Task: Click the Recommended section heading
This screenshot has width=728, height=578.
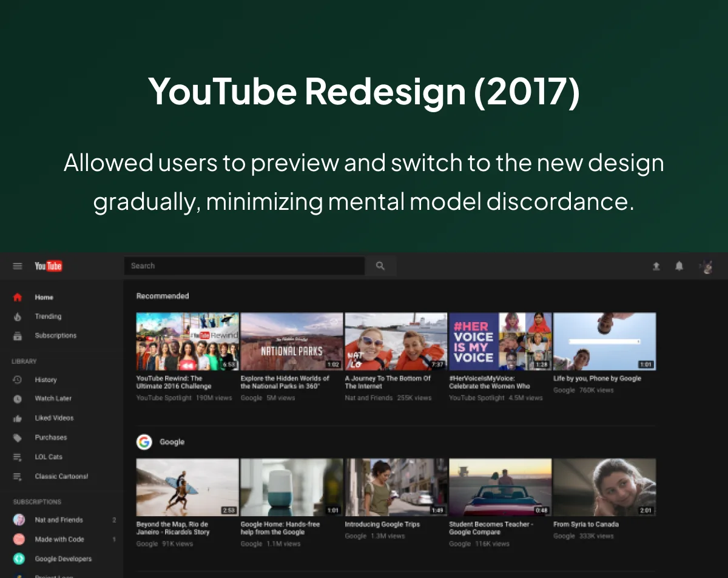Action: pos(163,296)
